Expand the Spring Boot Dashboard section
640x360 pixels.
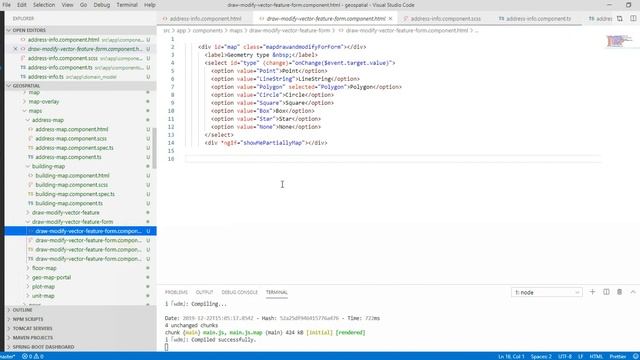point(80,347)
